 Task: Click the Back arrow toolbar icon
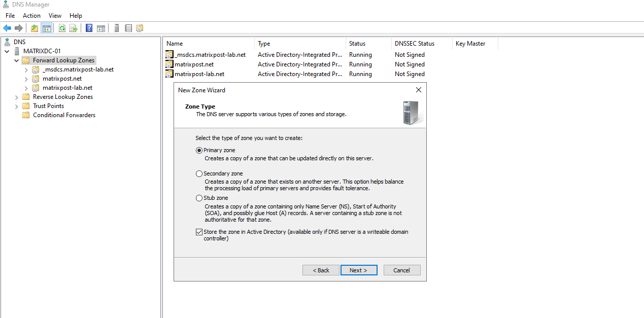(7, 28)
